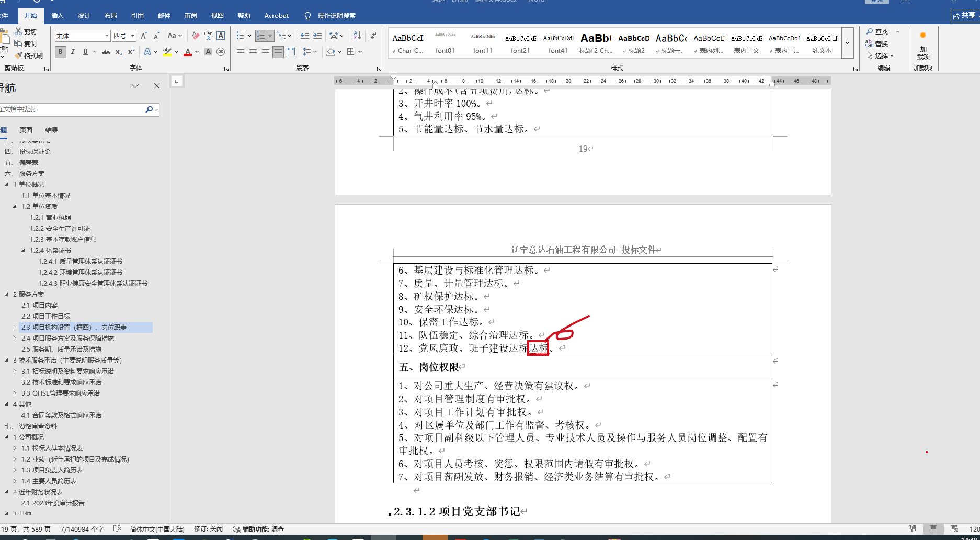Apply subscript formatting
980x540 pixels.
pyautogui.click(x=119, y=52)
